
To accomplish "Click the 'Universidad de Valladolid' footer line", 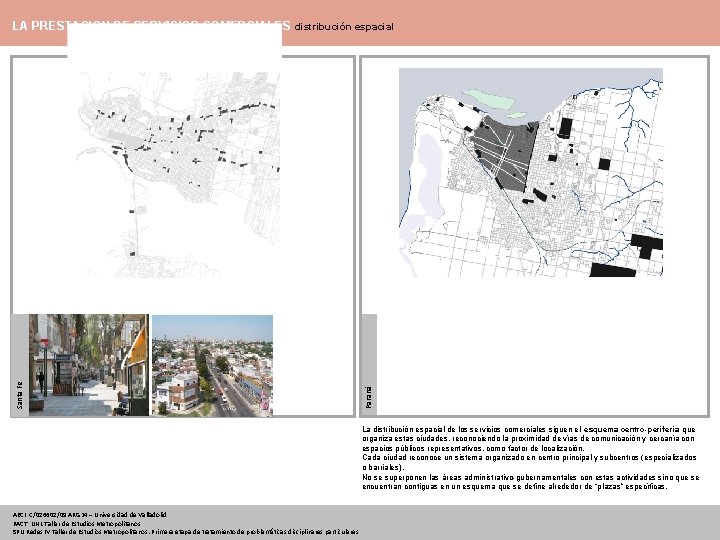I will pyautogui.click(x=90, y=515).
